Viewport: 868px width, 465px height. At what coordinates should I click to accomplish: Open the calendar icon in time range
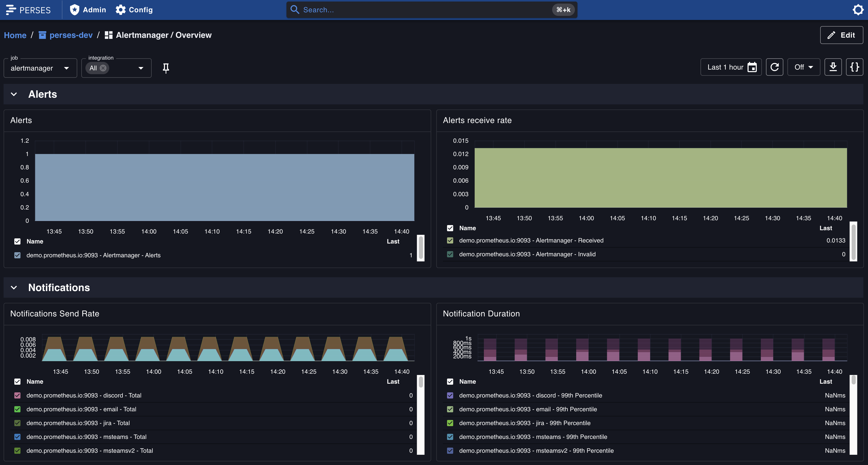click(752, 67)
